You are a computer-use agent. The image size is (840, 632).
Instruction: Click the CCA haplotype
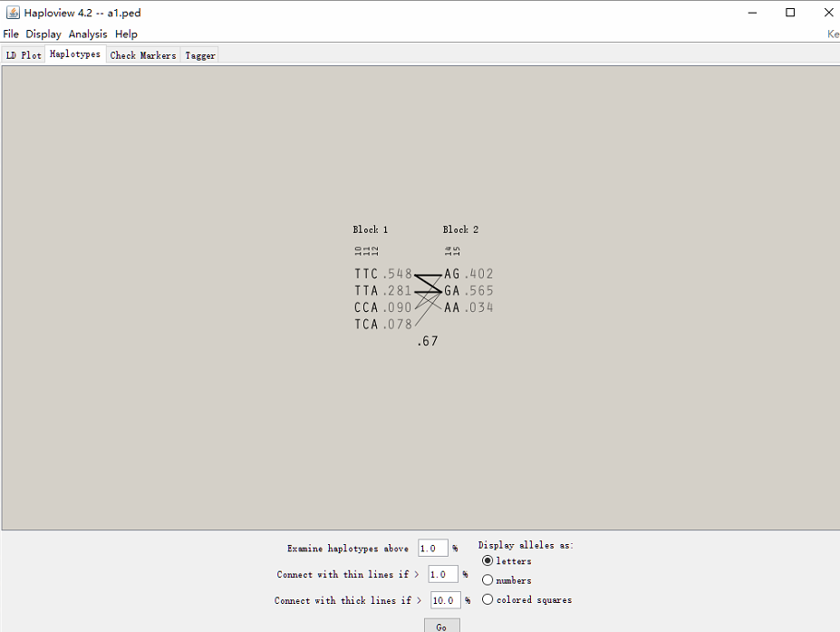point(366,307)
